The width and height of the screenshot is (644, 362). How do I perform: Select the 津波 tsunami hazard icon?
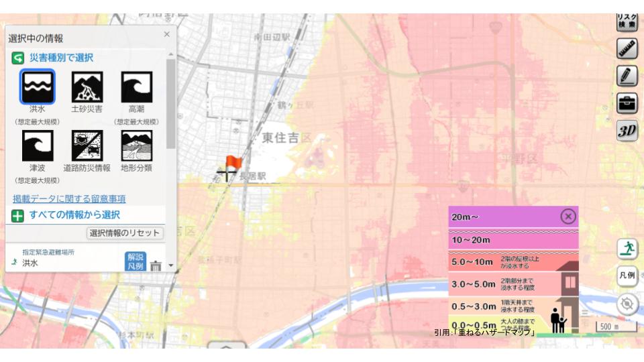(38, 145)
